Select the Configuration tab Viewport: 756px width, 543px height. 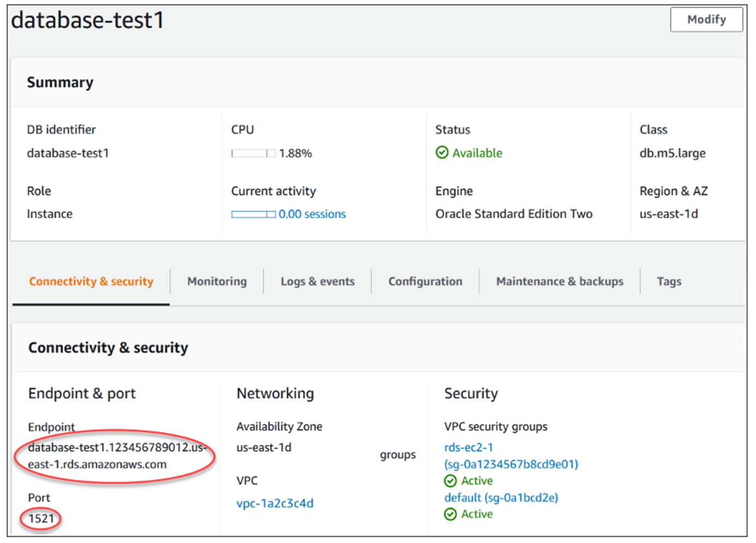point(425,281)
